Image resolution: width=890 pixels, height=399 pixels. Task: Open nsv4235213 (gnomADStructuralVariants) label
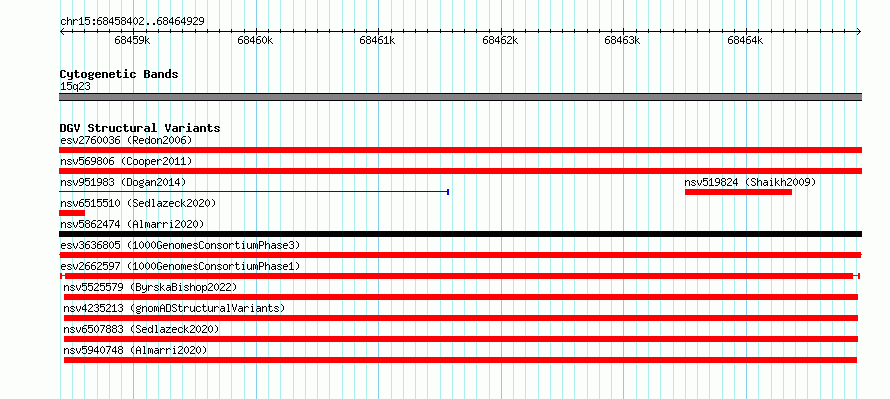pos(174,308)
